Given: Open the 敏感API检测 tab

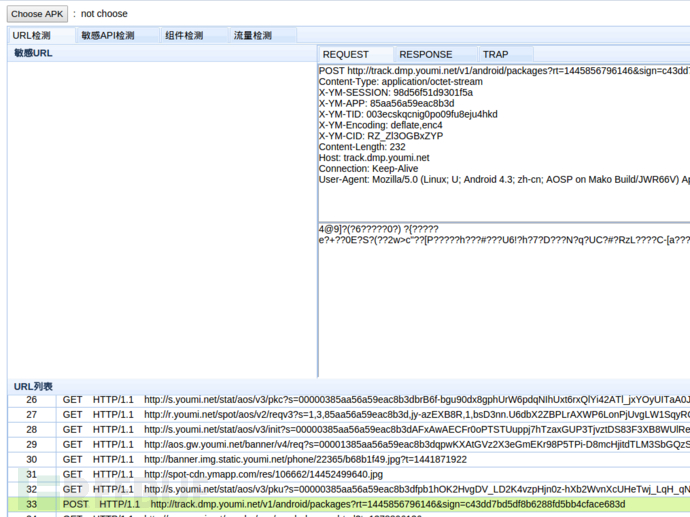Looking at the screenshot, I should pos(117,36).
